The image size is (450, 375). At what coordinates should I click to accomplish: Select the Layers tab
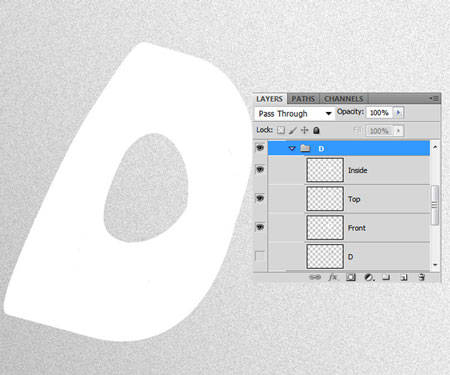coord(269,99)
